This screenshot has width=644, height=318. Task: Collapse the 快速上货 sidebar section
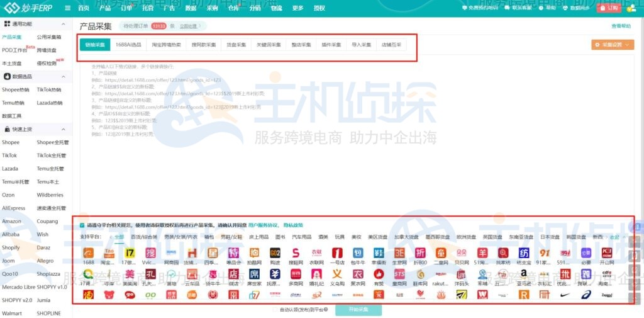click(64, 130)
